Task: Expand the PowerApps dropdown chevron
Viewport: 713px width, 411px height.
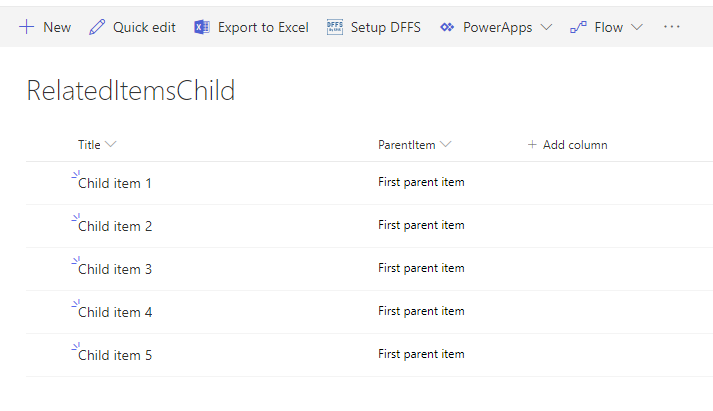Action: [x=545, y=27]
